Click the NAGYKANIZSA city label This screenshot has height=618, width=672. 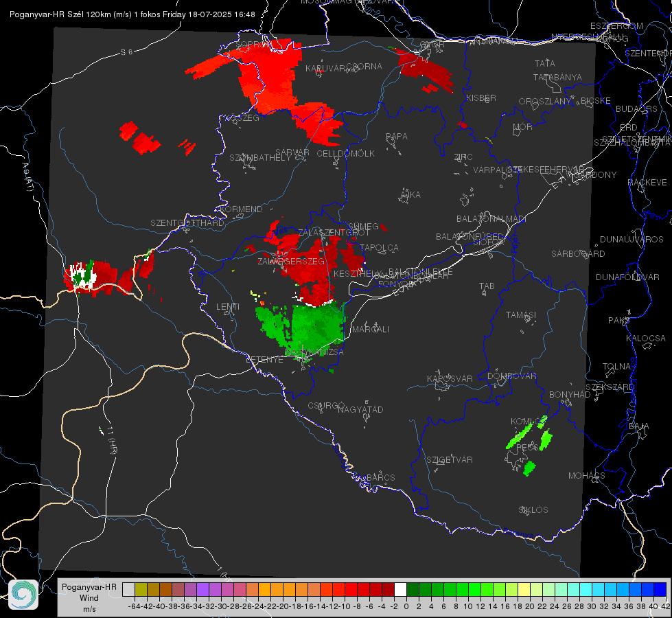point(314,352)
